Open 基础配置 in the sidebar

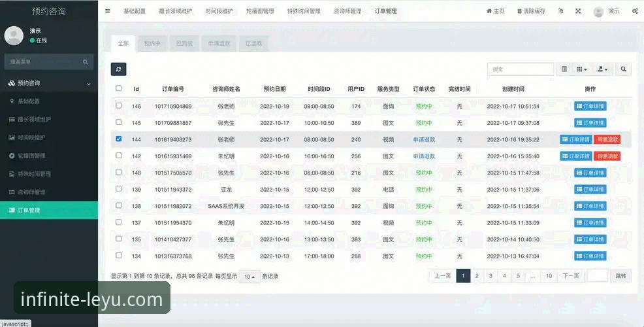click(x=49, y=101)
